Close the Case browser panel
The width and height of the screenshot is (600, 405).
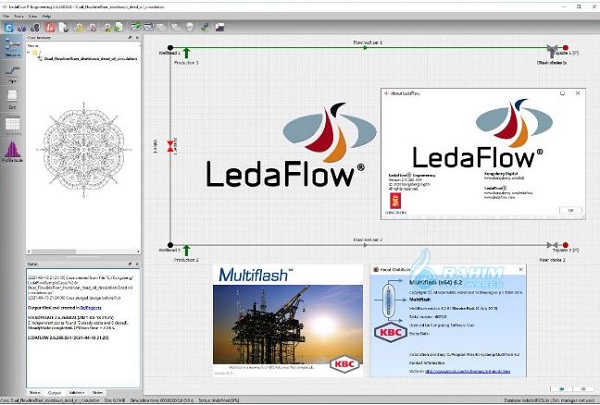(x=137, y=38)
